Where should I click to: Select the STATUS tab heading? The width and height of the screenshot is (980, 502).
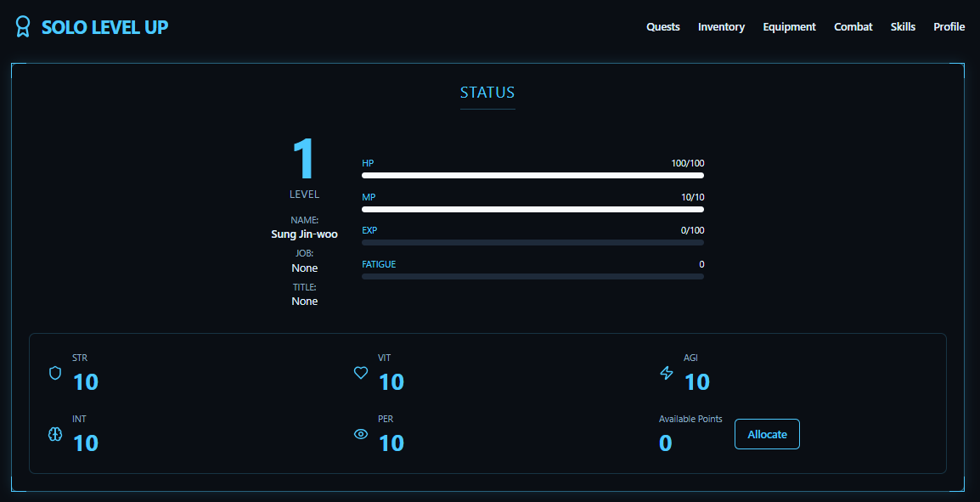coord(487,93)
